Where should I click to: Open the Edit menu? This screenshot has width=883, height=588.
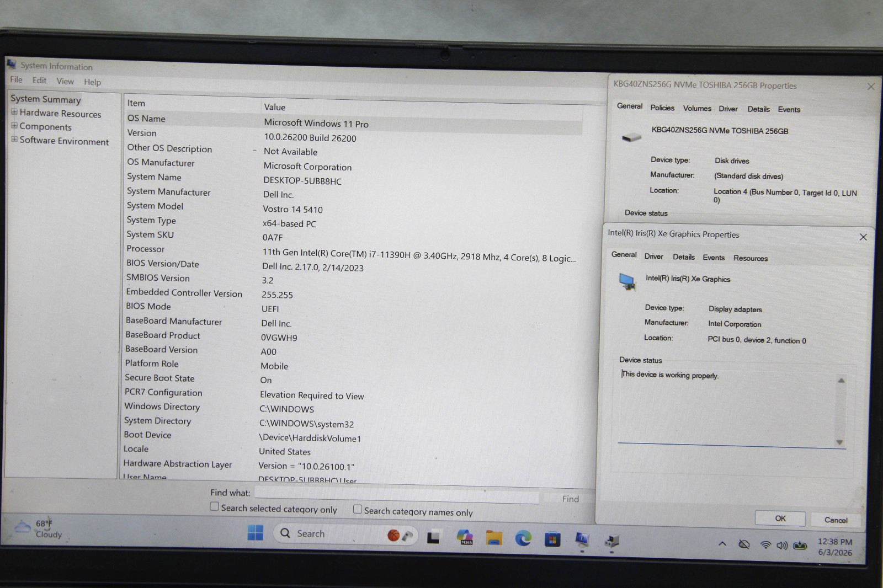[x=39, y=80]
